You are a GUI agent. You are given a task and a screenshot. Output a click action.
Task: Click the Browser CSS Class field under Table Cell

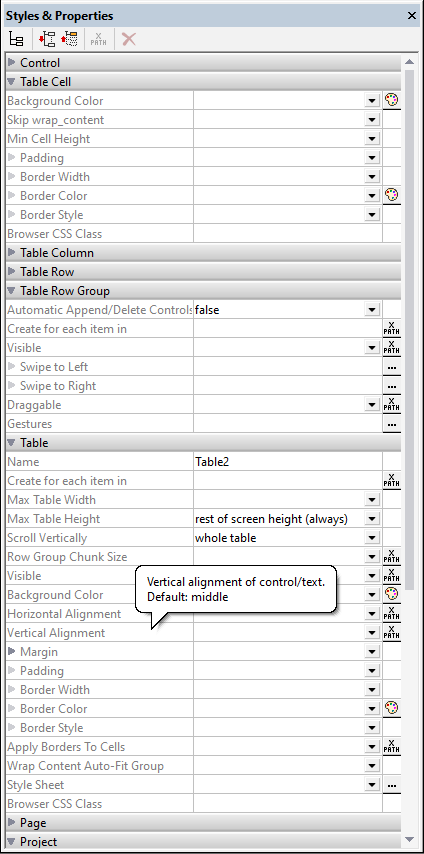[288, 234]
